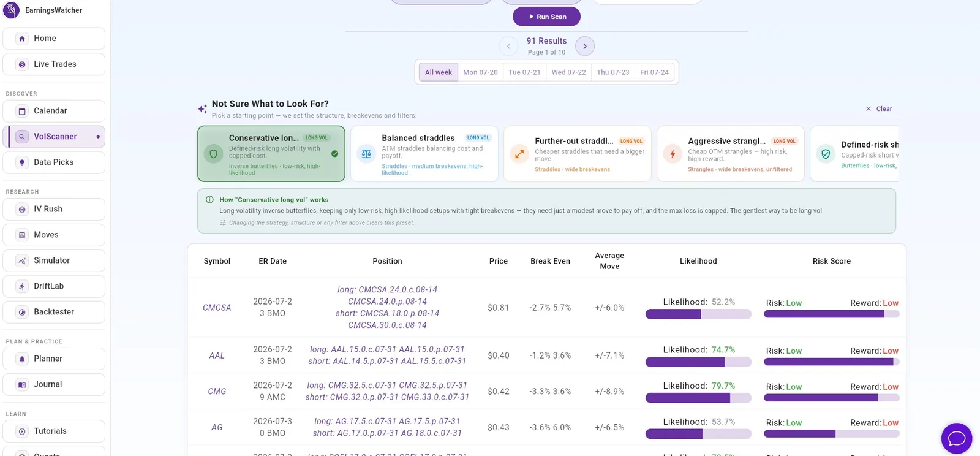The image size is (980, 456).
Task: Select the Thu 07-23 tab
Action: click(612, 72)
